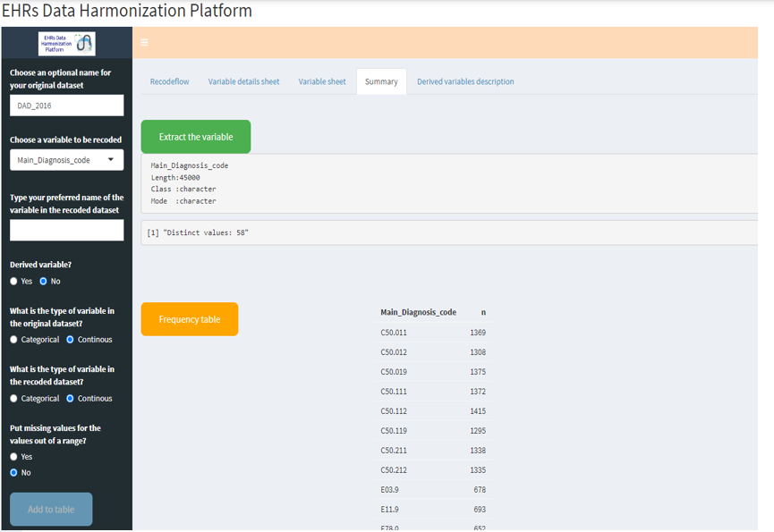Choose Continous for original dataset type
This screenshot has width=774, height=532.
click(71, 340)
